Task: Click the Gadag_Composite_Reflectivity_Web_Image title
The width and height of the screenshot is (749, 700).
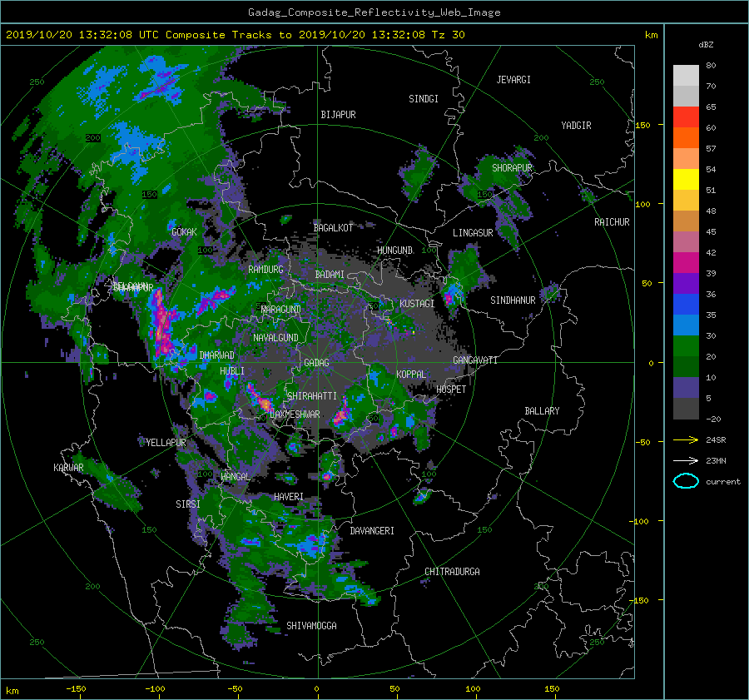Action: click(374, 12)
